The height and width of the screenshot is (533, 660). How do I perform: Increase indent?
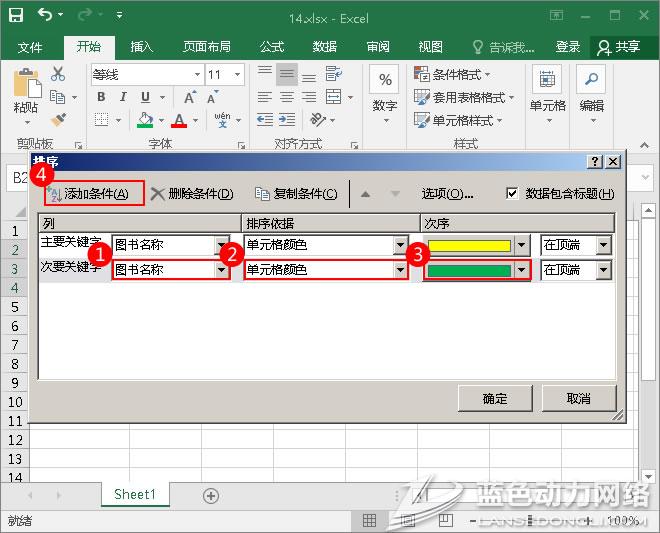[x=287, y=120]
